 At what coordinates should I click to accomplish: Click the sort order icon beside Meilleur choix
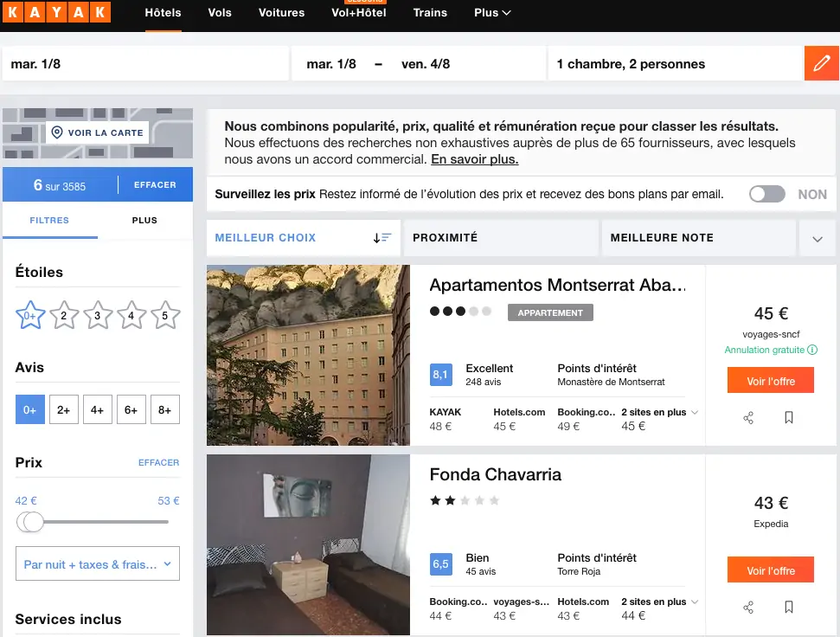[382, 238]
